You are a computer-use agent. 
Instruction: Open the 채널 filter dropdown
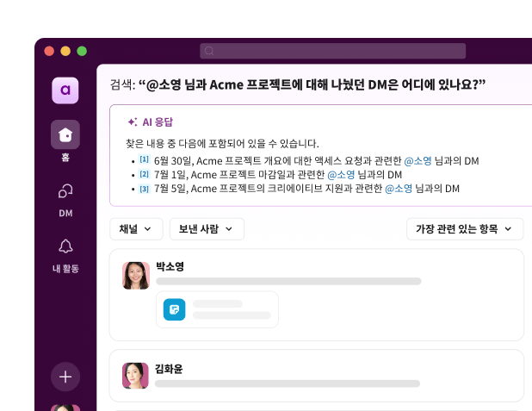click(x=136, y=229)
